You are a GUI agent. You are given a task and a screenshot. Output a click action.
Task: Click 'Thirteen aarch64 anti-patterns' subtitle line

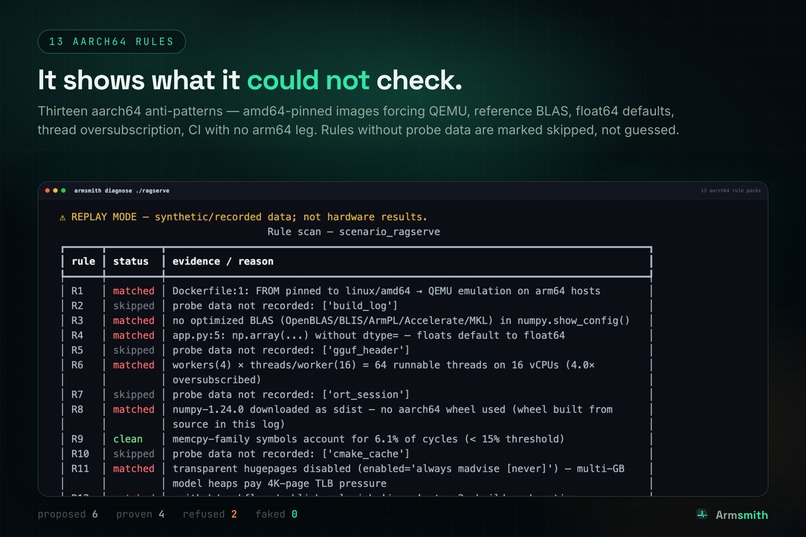point(356,112)
